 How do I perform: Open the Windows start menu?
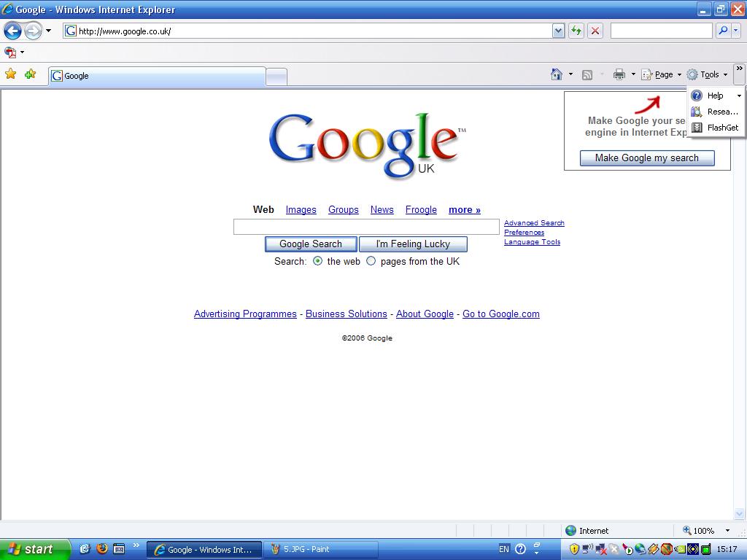coord(34,549)
